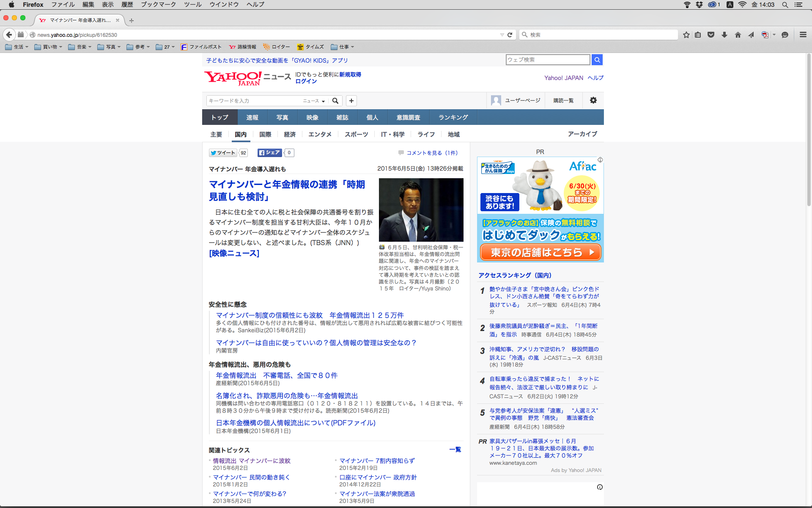Open the 映像ニュース link
Screen dimensions: 812x508
click(234, 253)
